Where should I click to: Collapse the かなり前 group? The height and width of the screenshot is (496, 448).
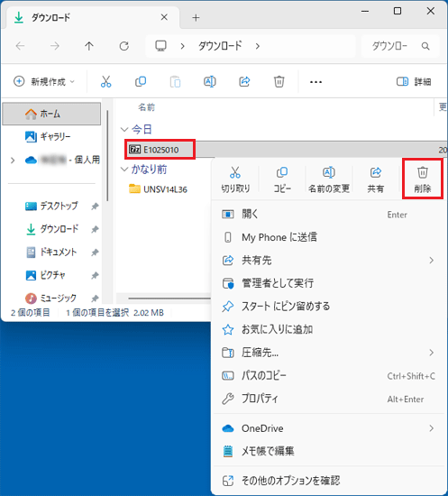(124, 170)
